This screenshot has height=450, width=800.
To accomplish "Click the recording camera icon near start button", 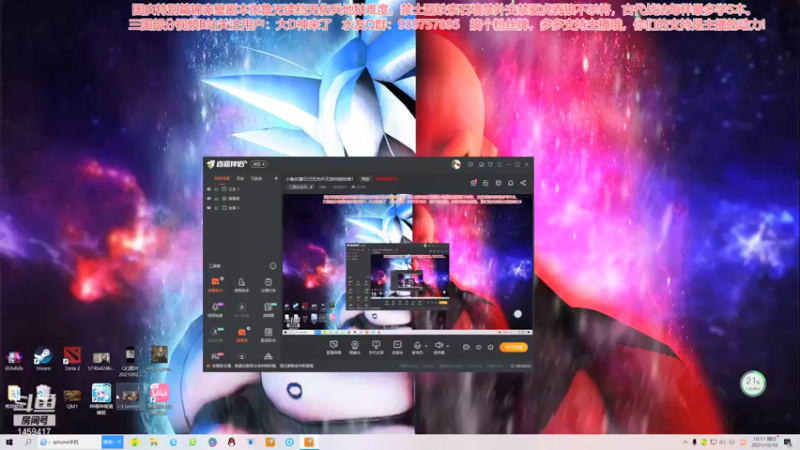I will coord(466,347).
